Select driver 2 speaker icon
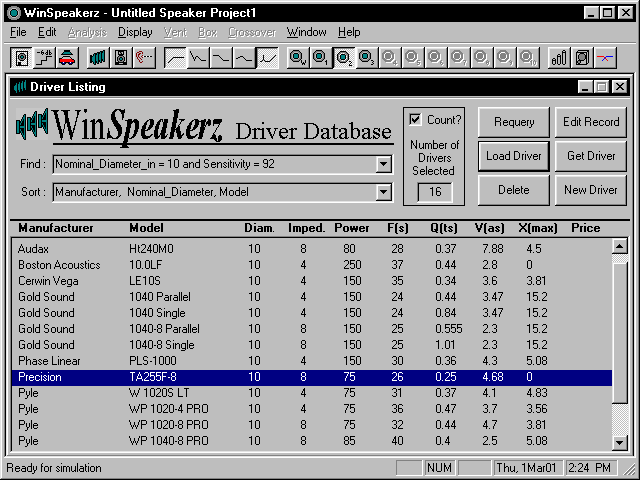Screen dimensions: 640x480 [344, 58]
